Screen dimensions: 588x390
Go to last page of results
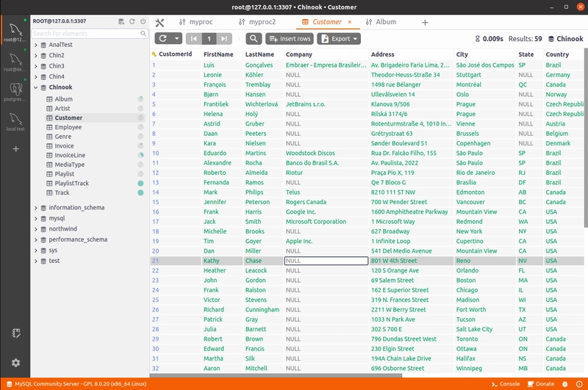click(x=224, y=39)
